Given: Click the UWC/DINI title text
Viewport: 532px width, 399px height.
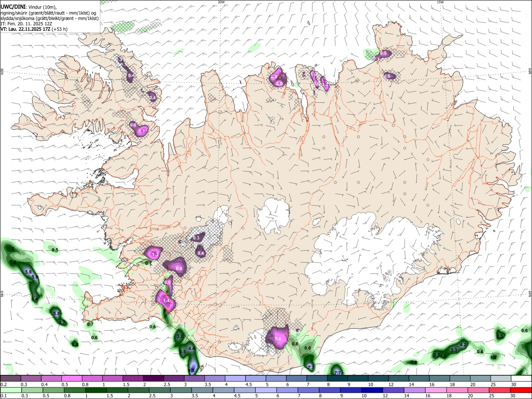Looking at the screenshot, I should pos(13,7).
